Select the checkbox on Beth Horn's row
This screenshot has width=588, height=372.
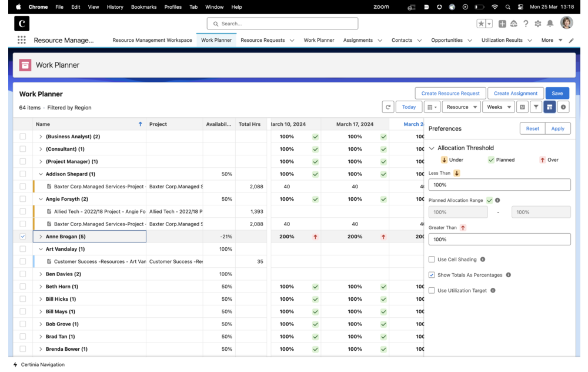coord(22,286)
